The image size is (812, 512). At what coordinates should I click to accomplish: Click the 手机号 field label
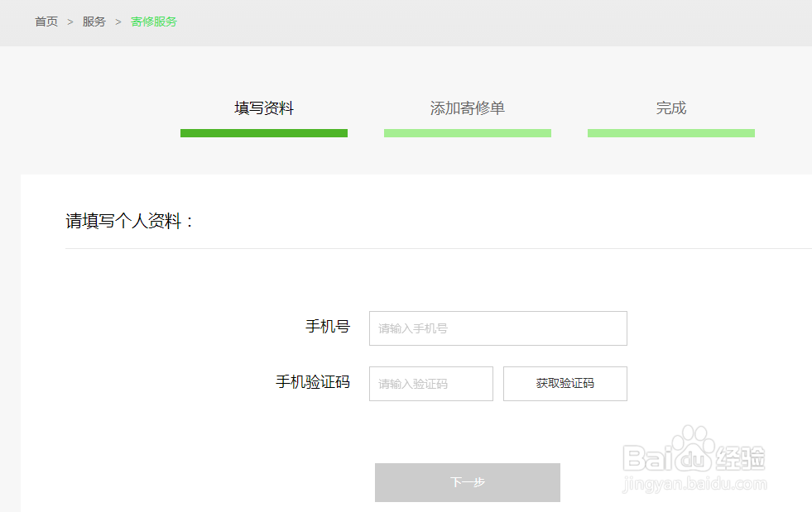tap(329, 328)
